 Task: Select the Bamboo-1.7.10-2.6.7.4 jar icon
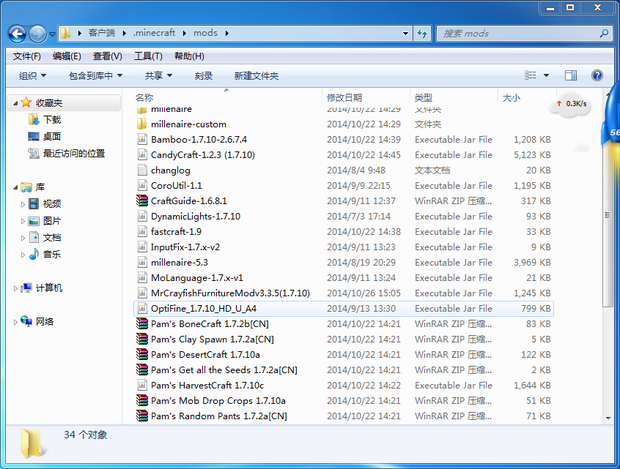142,140
